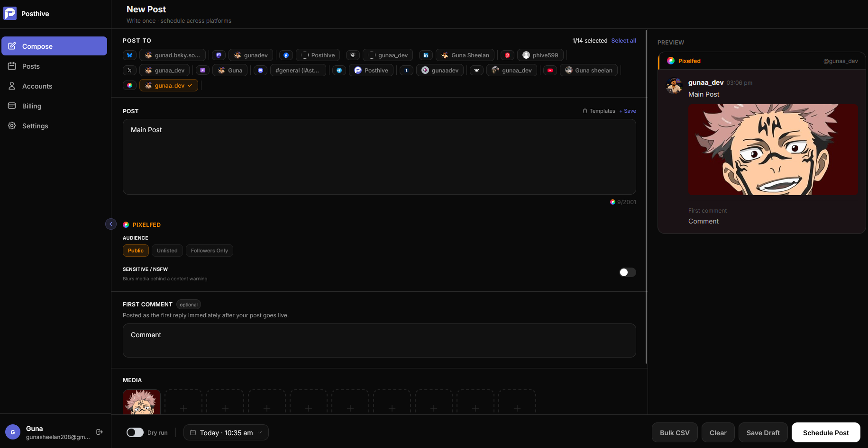Deselect the highlighted Pixelfed gunaa_dev chip

coord(169,86)
